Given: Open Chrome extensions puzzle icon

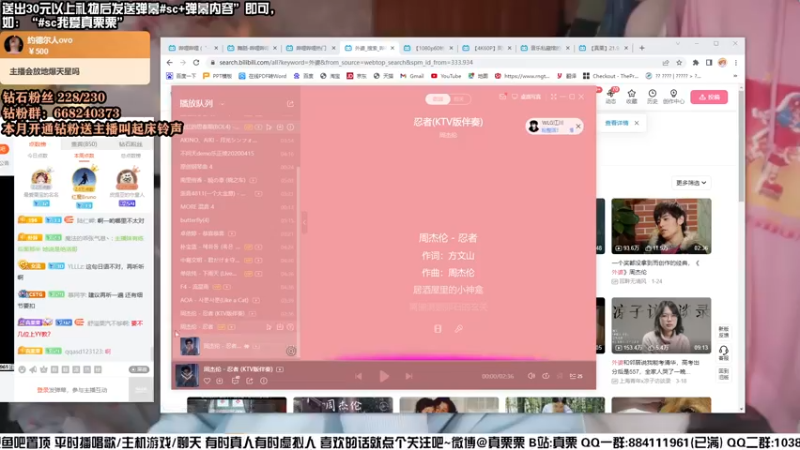Looking at the screenshot, I should tap(695, 62).
